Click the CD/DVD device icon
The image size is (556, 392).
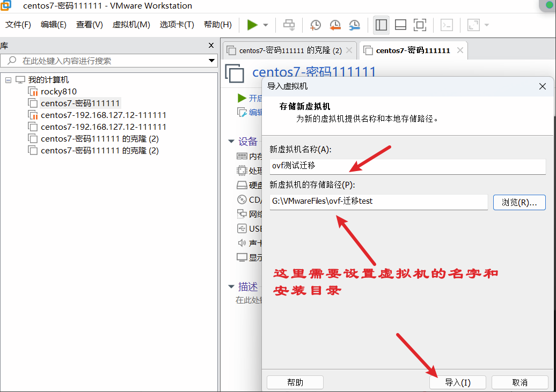click(x=242, y=199)
